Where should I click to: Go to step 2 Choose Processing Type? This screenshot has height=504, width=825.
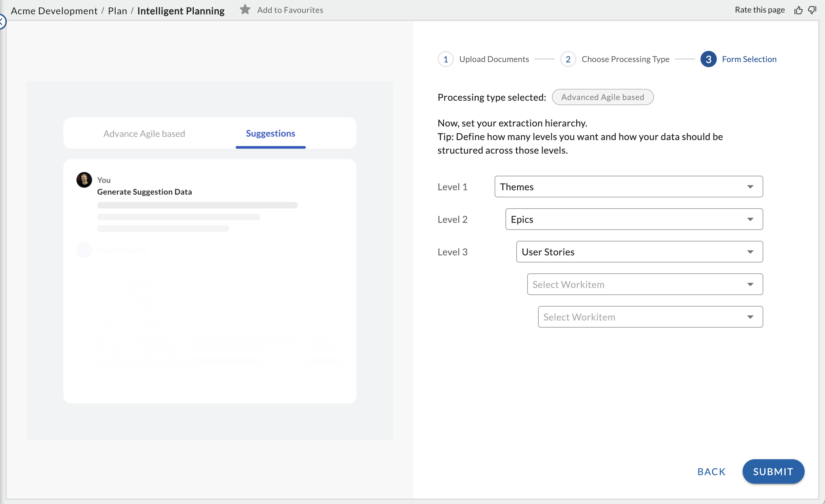pyautogui.click(x=615, y=59)
